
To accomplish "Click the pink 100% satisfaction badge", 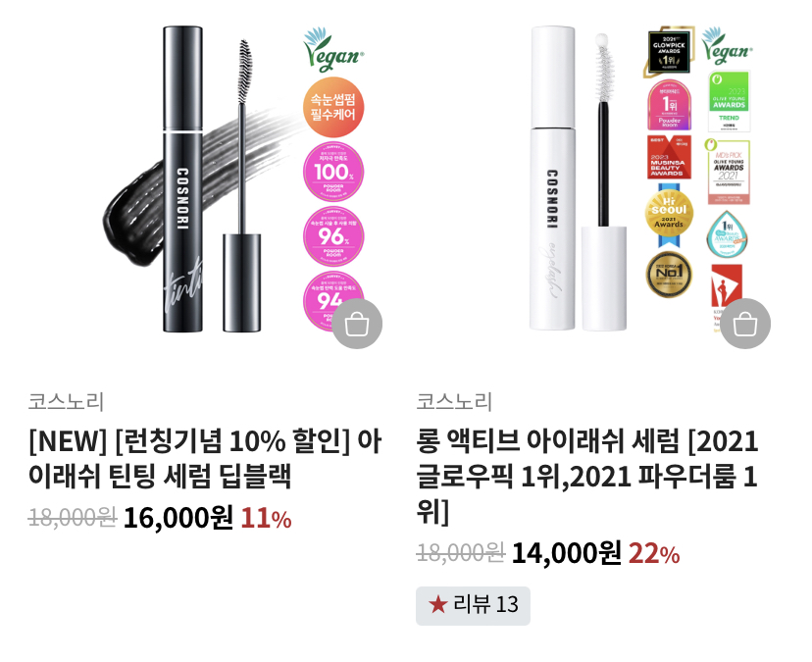I will (333, 172).
